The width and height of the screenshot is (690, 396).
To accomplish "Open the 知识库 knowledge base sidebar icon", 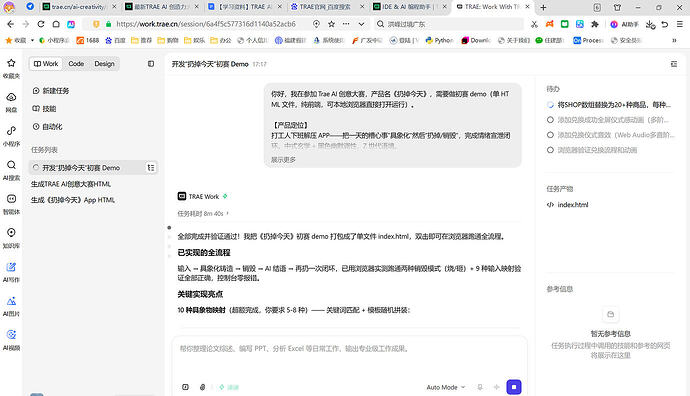I will [11, 237].
